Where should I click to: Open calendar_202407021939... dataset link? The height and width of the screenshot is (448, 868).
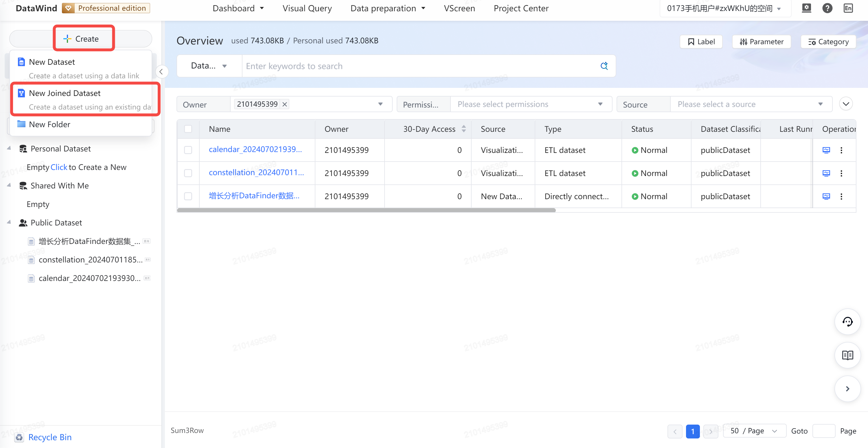point(255,149)
